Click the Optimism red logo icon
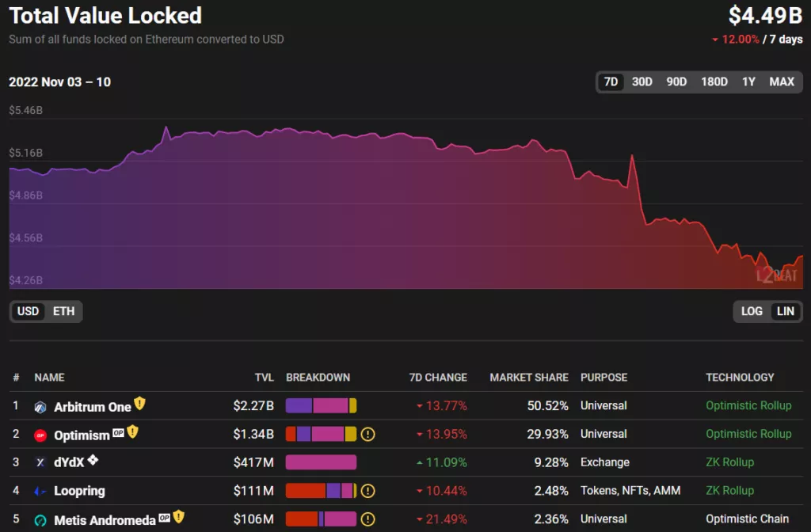Screen dimensions: 811x532 (40, 435)
